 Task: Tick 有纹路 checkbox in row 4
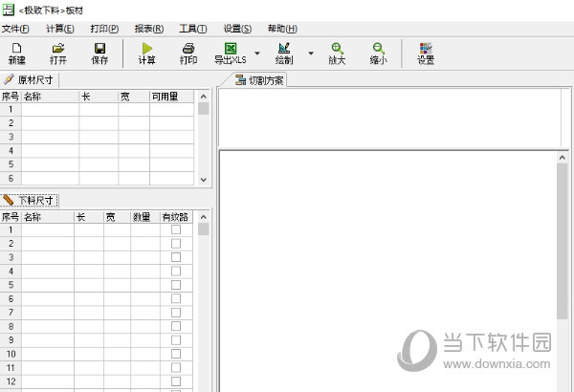click(176, 272)
